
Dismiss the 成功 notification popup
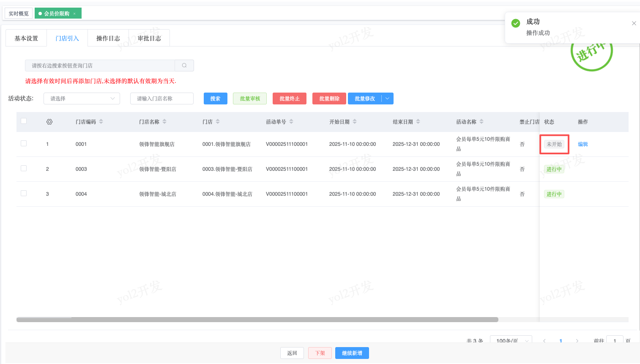(634, 23)
